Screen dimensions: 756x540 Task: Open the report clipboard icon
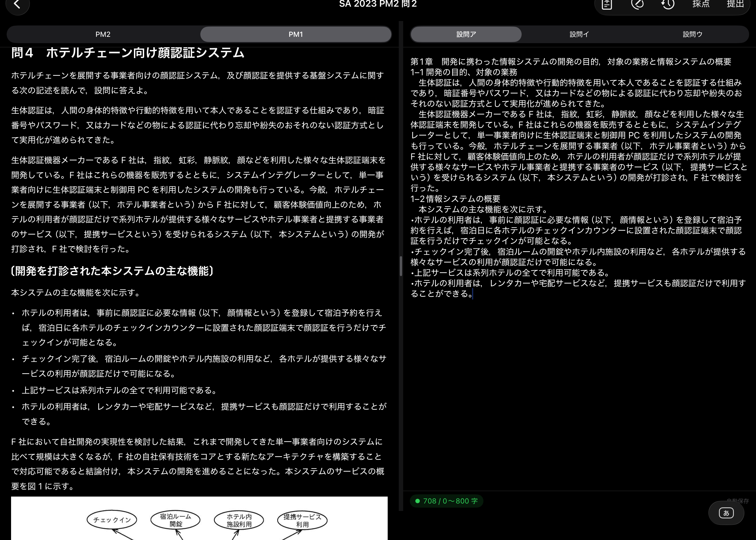(x=607, y=4)
